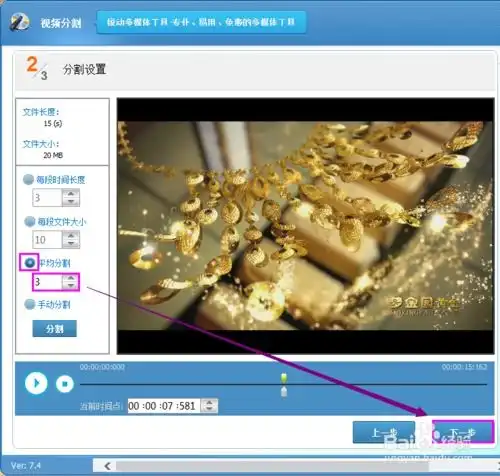Viewport: 500px width, 476px height.
Task: Click the 分割设置 step heading
Action: [85, 70]
